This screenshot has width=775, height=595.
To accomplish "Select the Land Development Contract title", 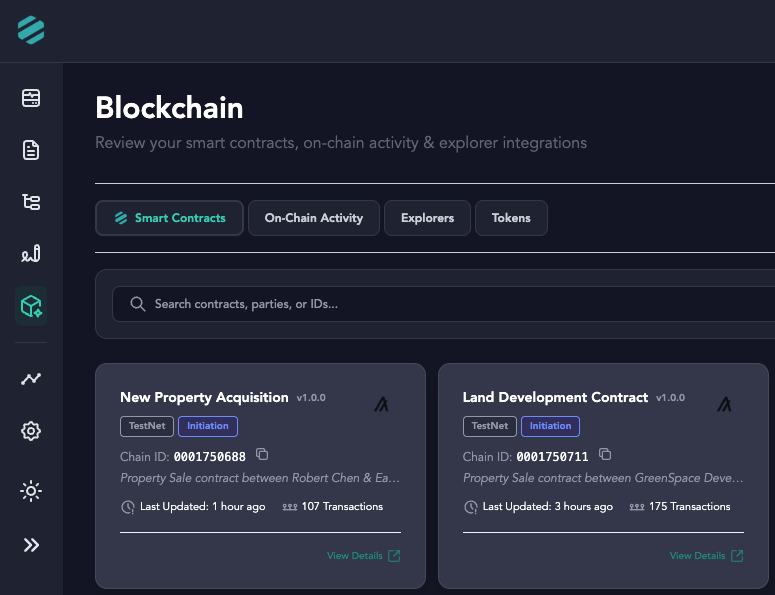I will pos(555,397).
